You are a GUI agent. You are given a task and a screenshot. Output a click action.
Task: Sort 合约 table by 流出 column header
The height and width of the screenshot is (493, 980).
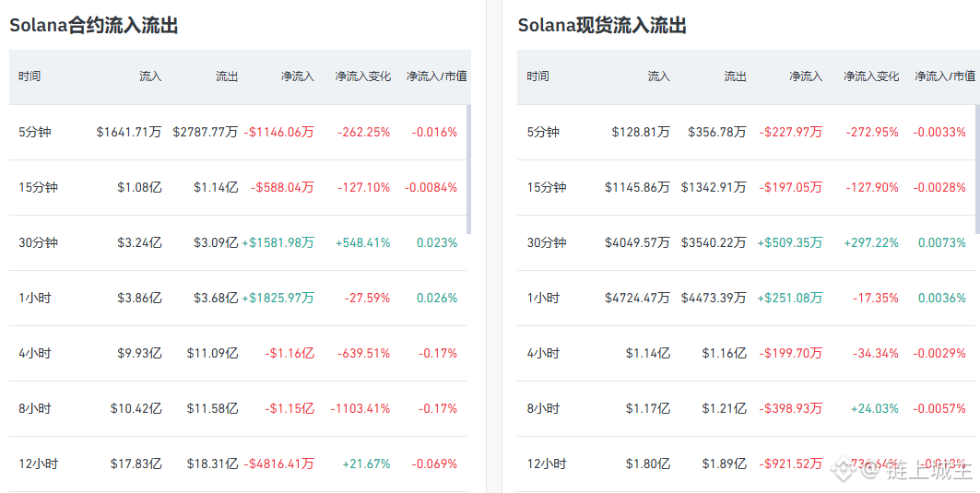(x=227, y=76)
